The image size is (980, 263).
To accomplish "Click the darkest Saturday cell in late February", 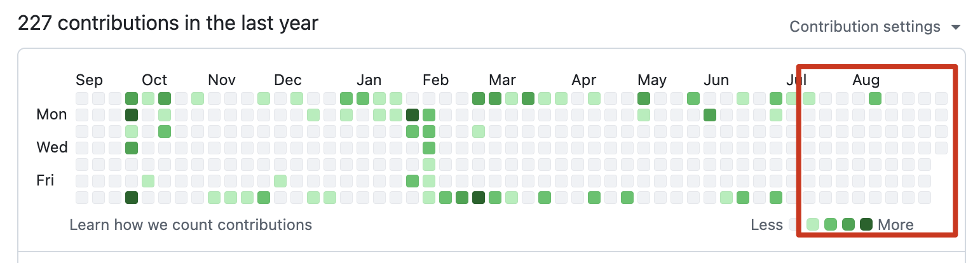I will pyautogui.click(x=479, y=198).
